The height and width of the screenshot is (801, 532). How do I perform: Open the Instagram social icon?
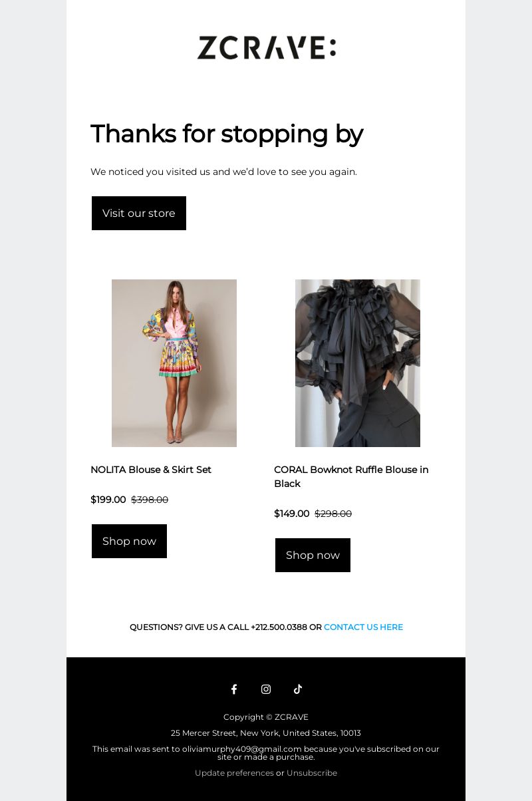(x=266, y=689)
